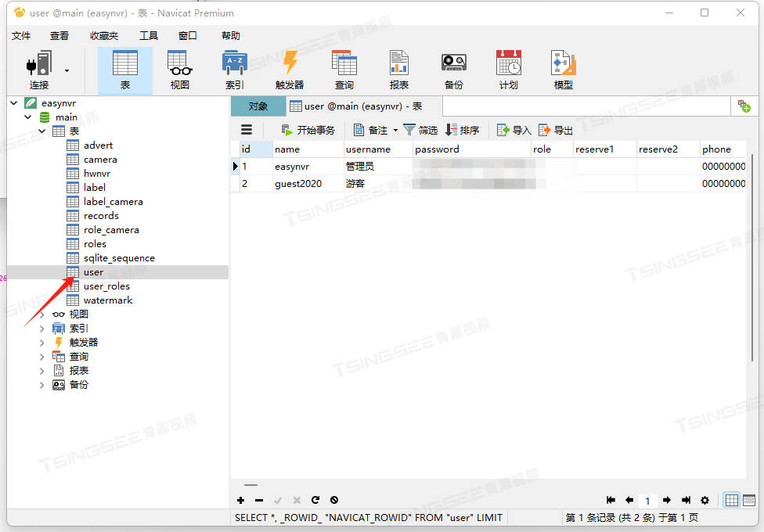Open the 备份 (Backup) tool
Screen dimensions: 764x532
coord(452,69)
